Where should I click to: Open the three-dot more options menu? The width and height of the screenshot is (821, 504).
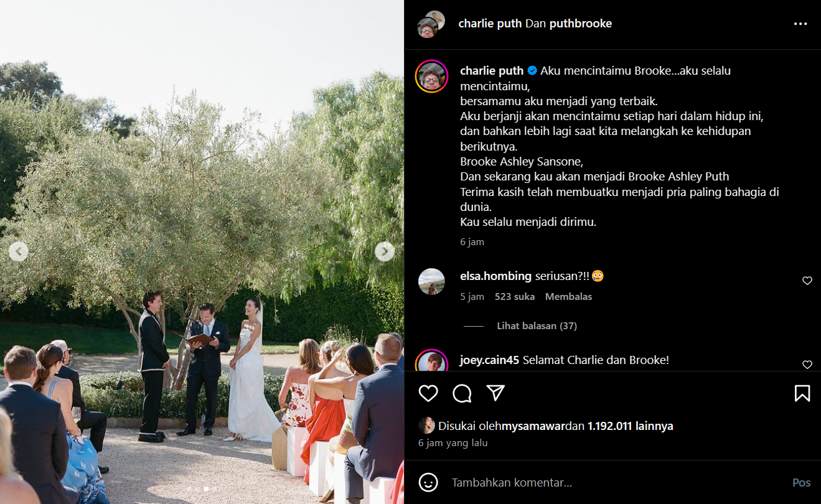click(800, 24)
